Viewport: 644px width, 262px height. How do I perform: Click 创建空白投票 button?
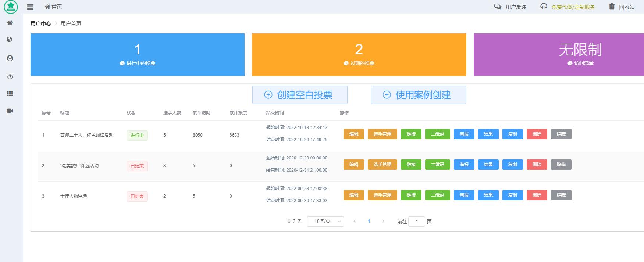300,95
